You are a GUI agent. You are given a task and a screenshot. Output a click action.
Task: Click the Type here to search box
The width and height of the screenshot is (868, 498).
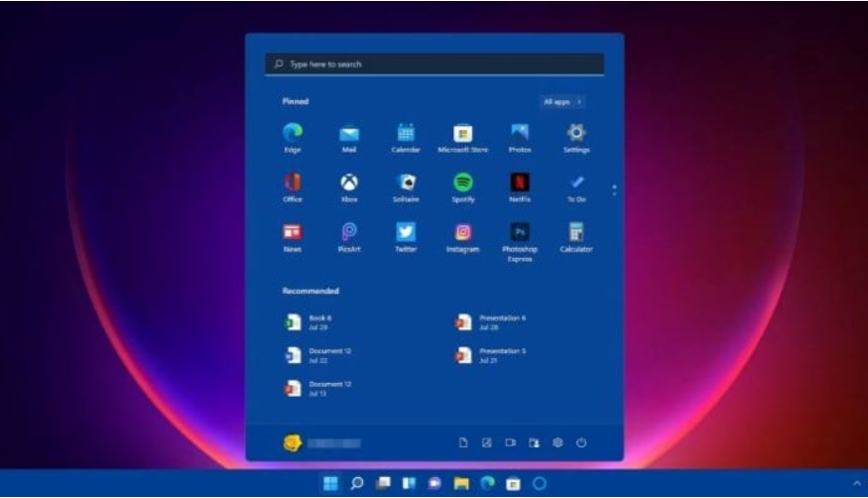(434, 64)
